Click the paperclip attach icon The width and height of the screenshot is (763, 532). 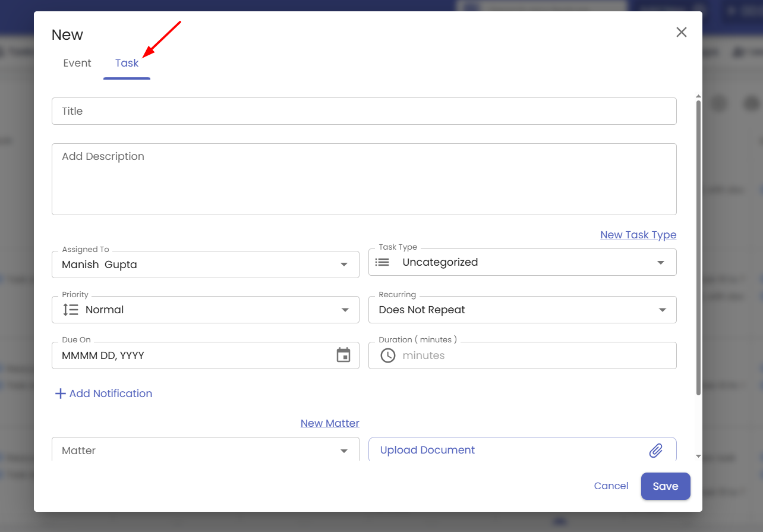pos(655,451)
